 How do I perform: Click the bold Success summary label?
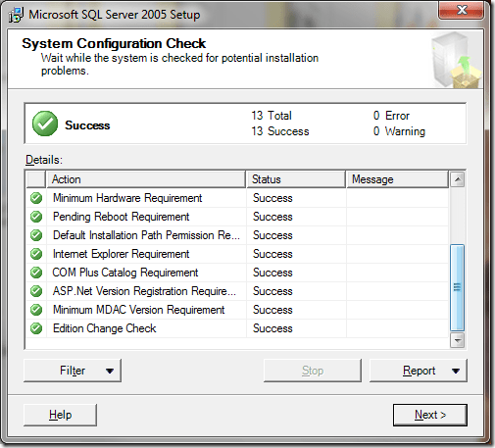click(87, 125)
